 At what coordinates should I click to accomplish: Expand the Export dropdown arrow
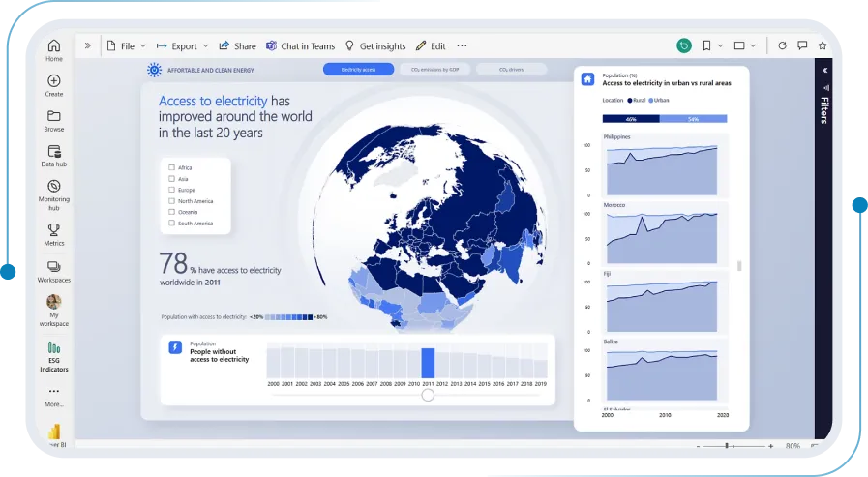click(x=205, y=45)
